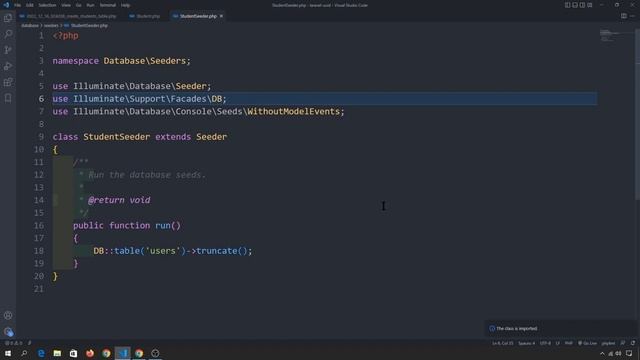This screenshot has width=640, height=360.
Task: Click the 'StudentSeeder' class name
Action: point(116,137)
